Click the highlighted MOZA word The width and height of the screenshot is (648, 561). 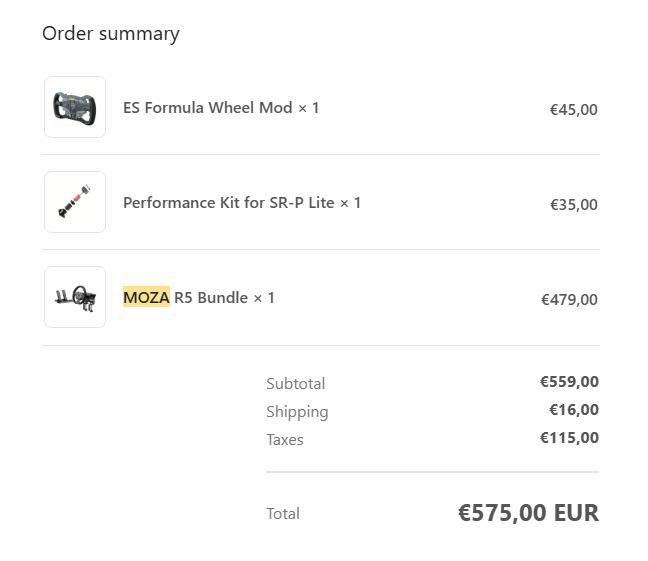[x=146, y=297]
